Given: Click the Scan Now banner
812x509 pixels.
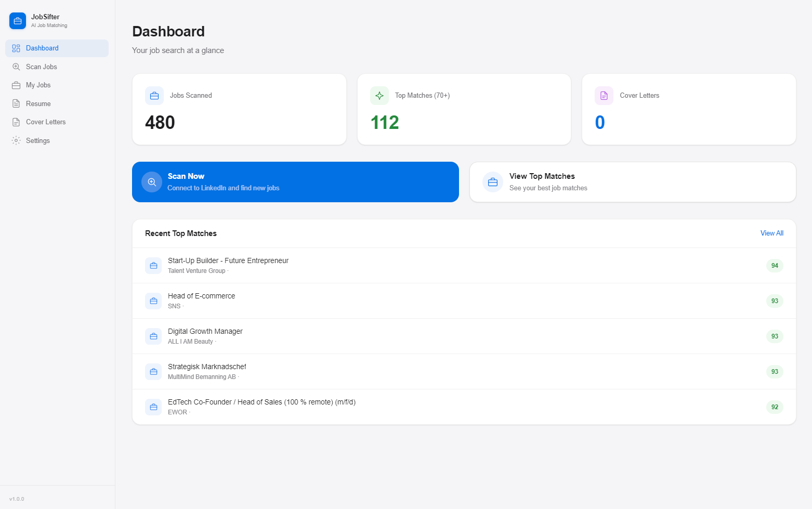Looking at the screenshot, I should [295, 181].
